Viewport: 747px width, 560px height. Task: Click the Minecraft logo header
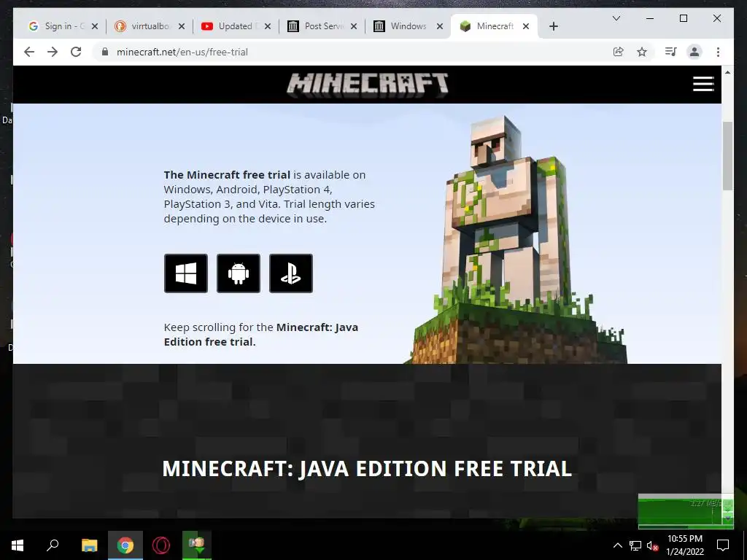point(368,85)
